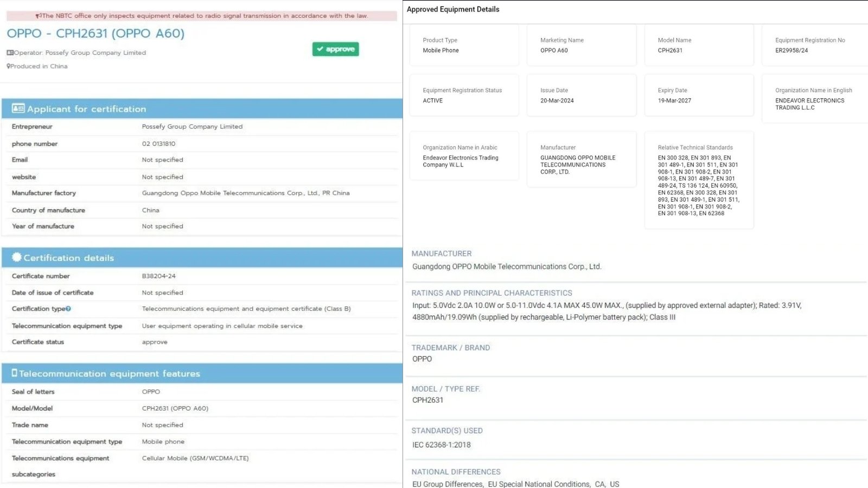The image size is (868, 488).
Task: Click Telecommunications equipment and equipment certificate (Class B)
Action: tap(246, 309)
